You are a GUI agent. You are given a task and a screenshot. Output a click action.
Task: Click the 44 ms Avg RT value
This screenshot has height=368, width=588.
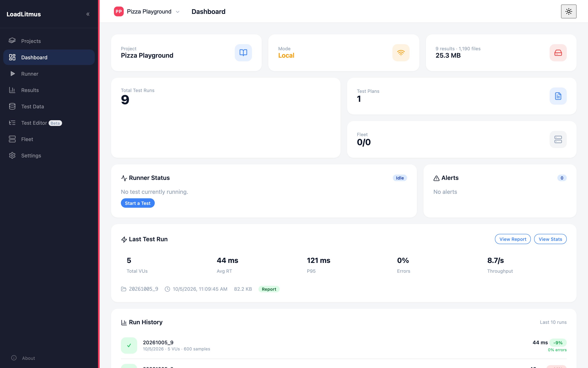coord(227,260)
